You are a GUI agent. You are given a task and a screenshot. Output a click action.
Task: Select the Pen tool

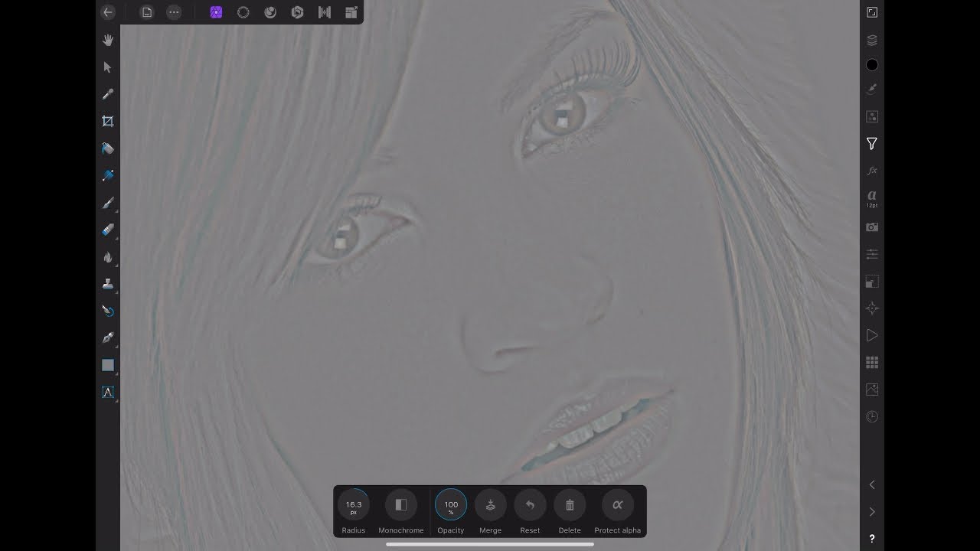coord(108,337)
